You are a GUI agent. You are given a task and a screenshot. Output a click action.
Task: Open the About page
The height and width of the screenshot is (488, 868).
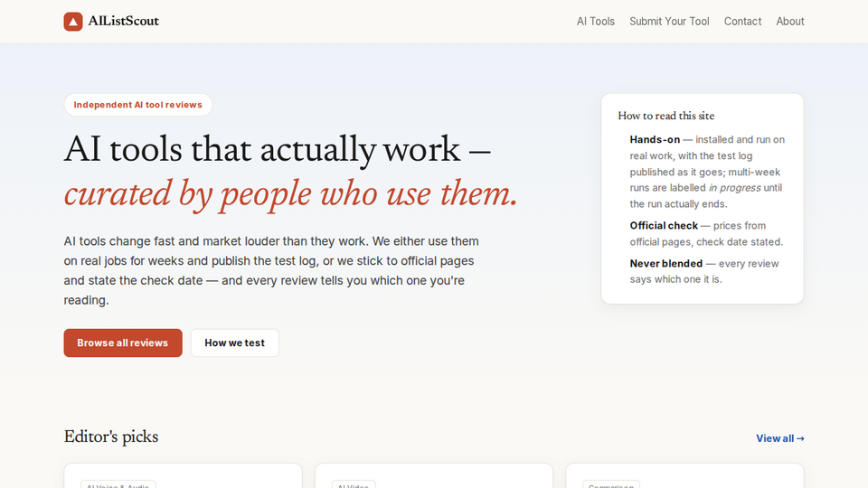(x=790, y=21)
